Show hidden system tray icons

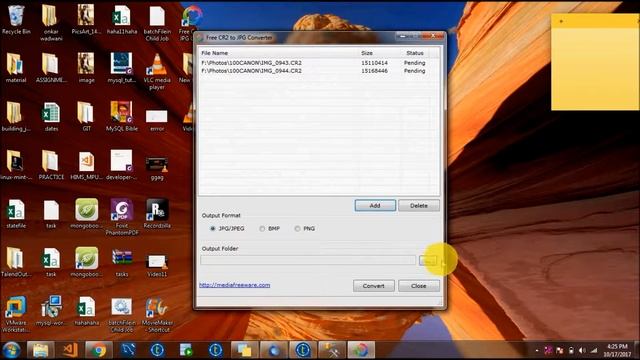tap(537, 350)
